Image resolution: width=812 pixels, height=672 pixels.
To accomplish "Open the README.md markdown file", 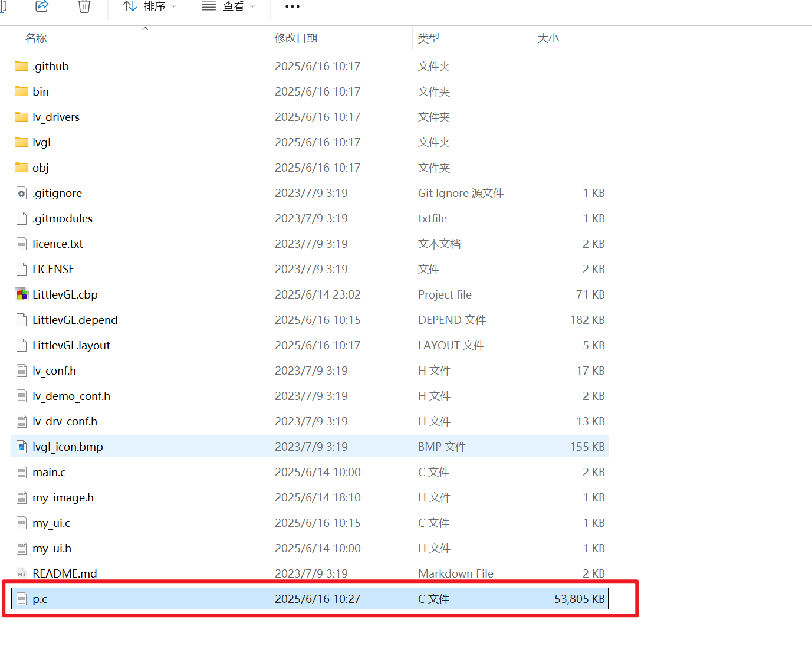I will (65, 573).
